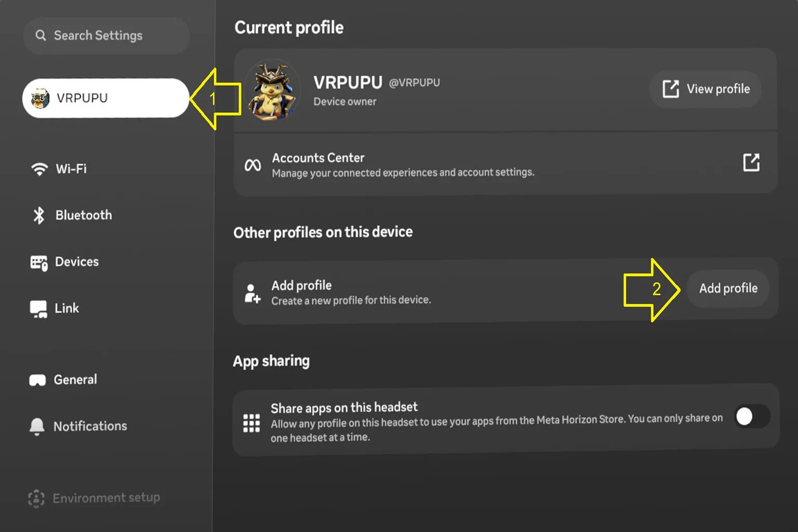The height and width of the screenshot is (532, 798).
Task: Click the VRPUPU sidebar avatar icon
Action: [40, 98]
